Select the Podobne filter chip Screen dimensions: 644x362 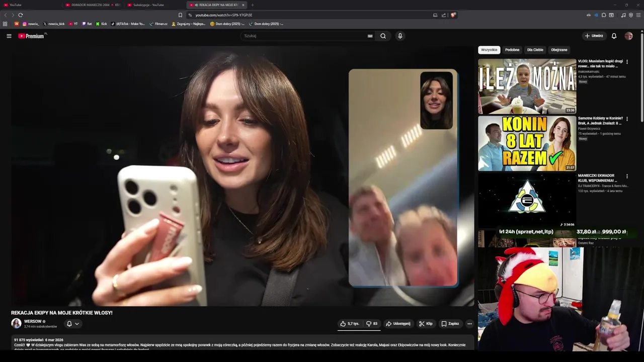point(512,50)
